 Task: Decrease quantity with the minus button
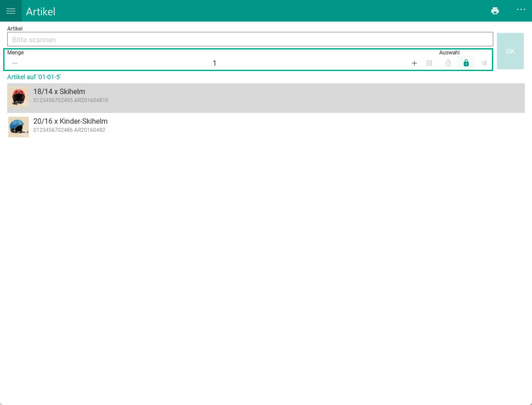click(15, 63)
